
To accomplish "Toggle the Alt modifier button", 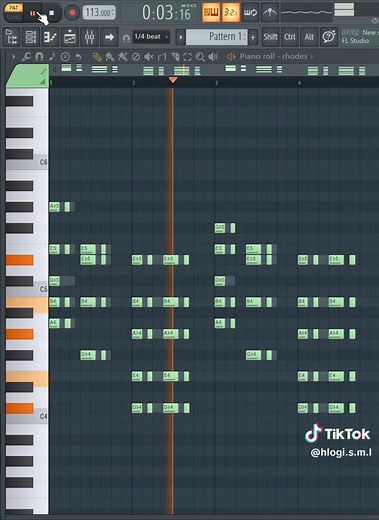I will pyautogui.click(x=309, y=37).
